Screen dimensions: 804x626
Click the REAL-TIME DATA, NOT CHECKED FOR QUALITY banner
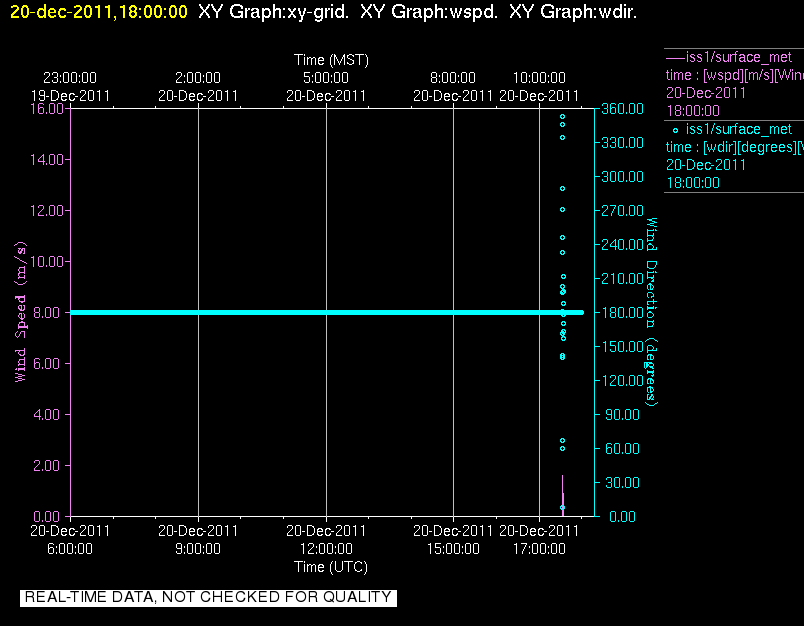(208, 597)
